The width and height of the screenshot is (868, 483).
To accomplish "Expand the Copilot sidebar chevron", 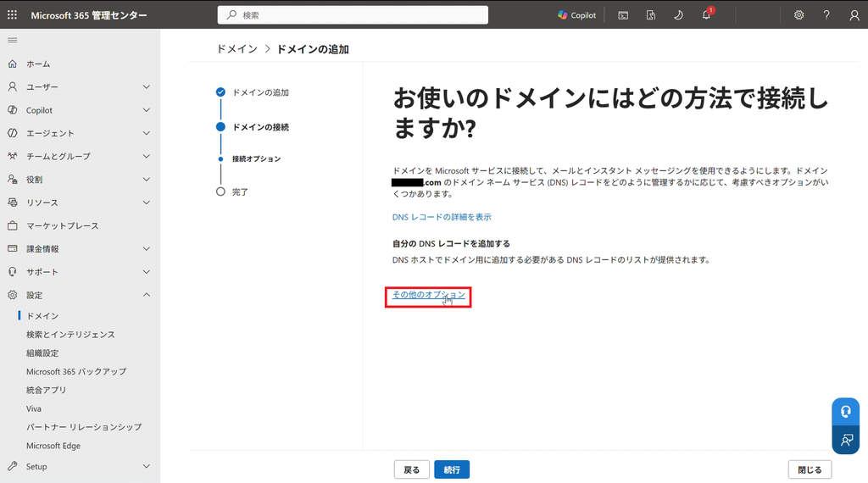I will point(146,110).
